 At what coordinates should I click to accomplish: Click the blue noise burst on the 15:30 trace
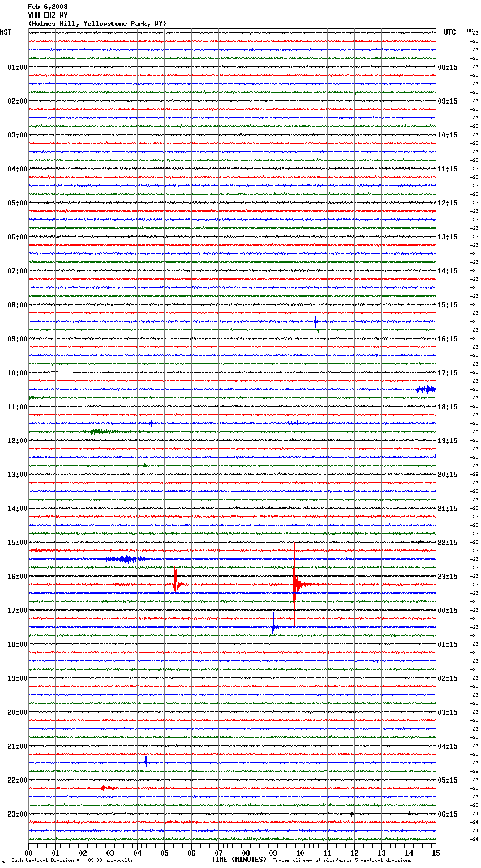[x=127, y=559]
